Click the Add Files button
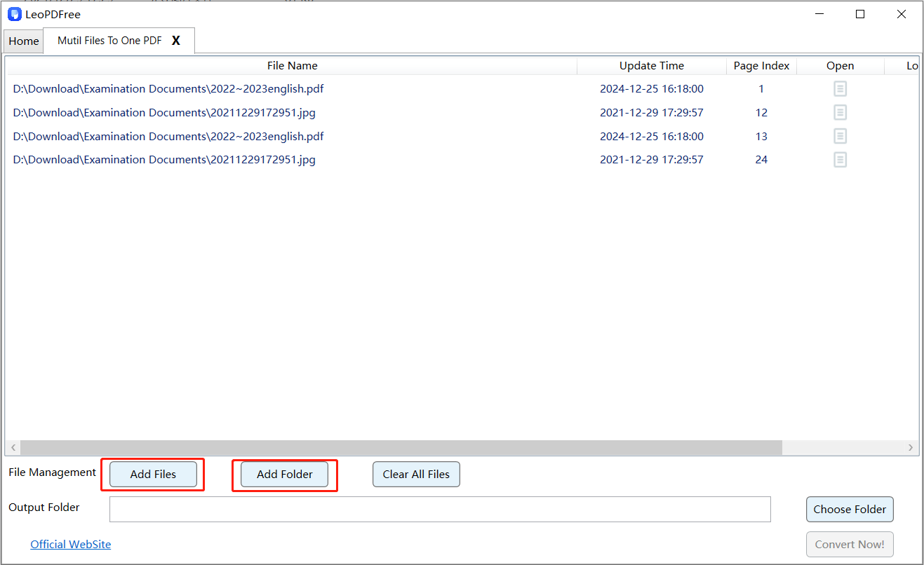Screen dimensions: 924x565 (x=153, y=475)
